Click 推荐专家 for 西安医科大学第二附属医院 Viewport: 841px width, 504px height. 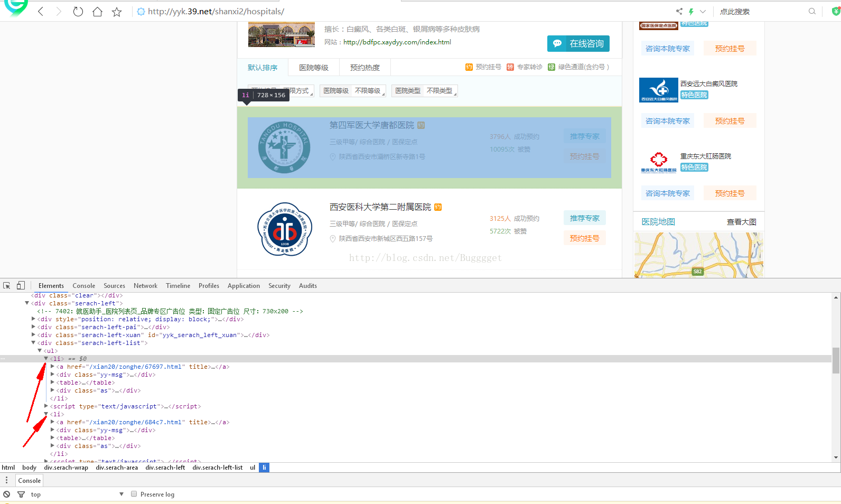585,218
